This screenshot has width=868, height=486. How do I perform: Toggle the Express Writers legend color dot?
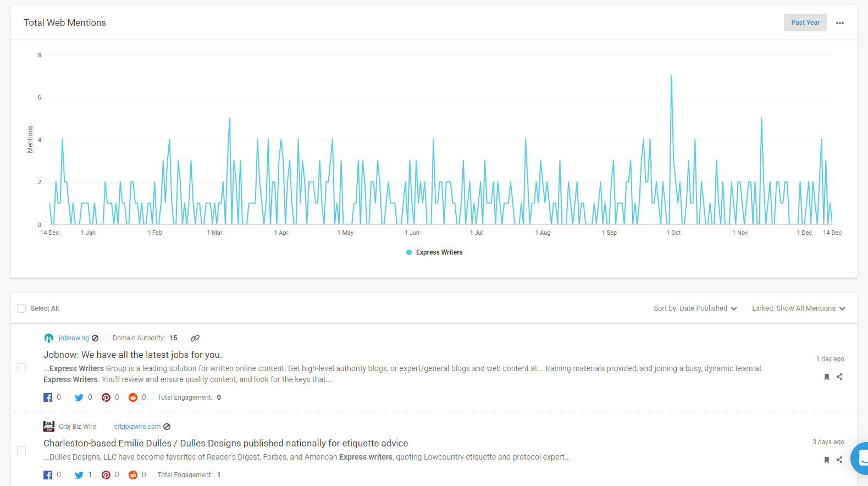click(409, 252)
